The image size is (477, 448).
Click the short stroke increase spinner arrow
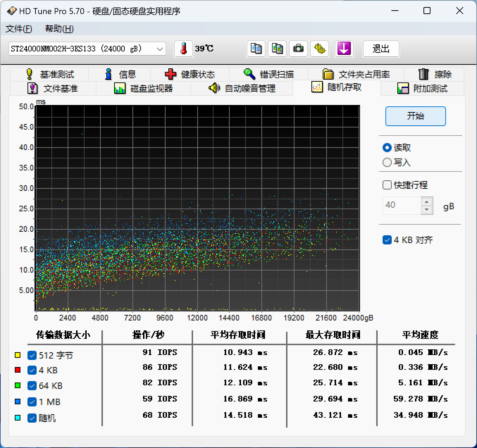427,202
